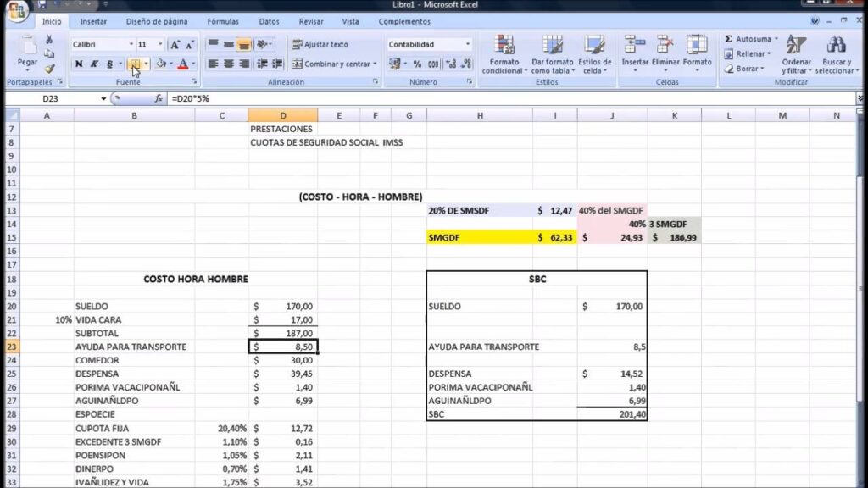Screen dimensions: 868x488
Task: Select the yellow SMGDF cell
Action: [x=480, y=238]
